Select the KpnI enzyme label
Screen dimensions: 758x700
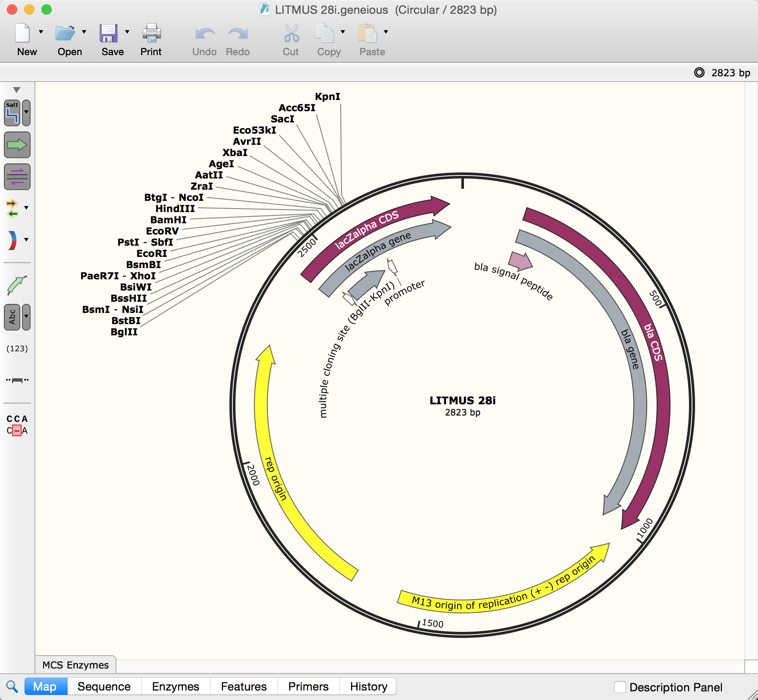(x=328, y=97)
